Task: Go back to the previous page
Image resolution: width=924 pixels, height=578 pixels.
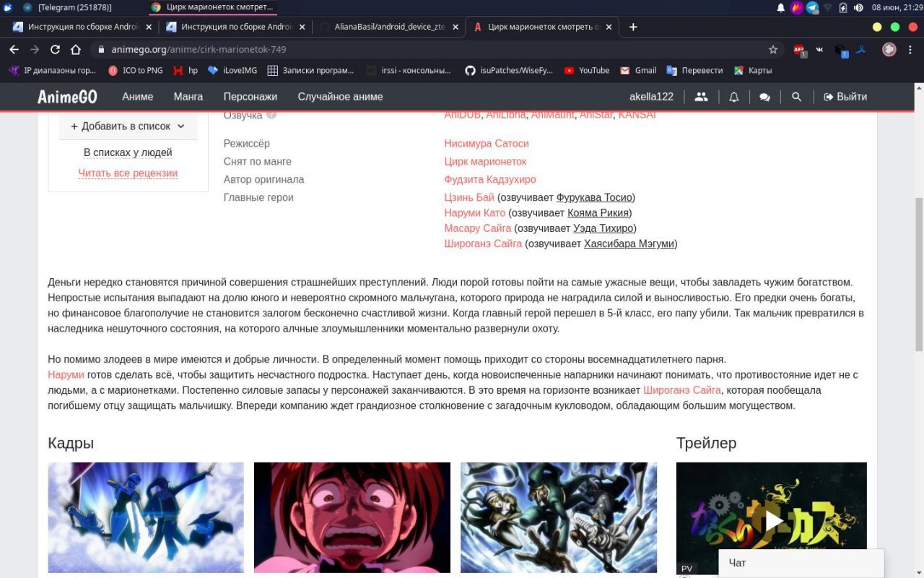Action: (x=14, y=50)
